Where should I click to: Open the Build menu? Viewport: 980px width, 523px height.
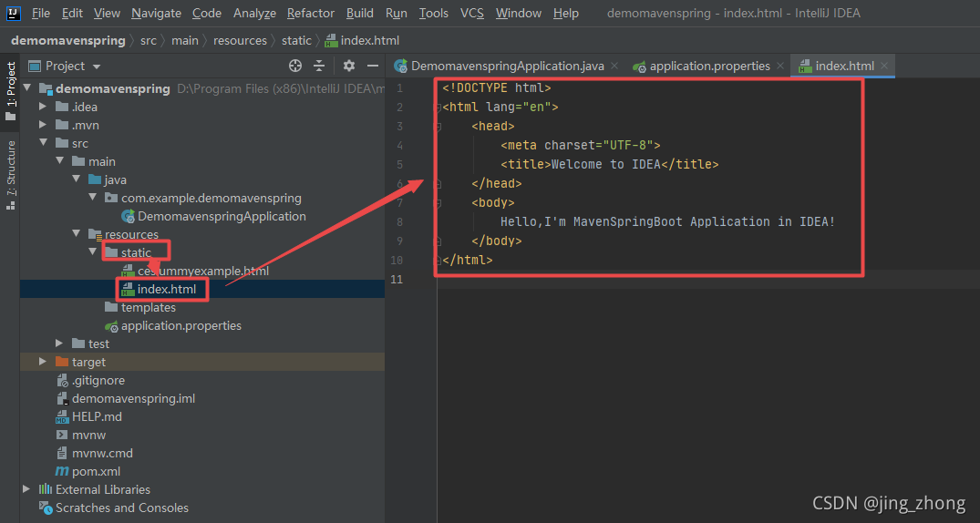[360, 13]
